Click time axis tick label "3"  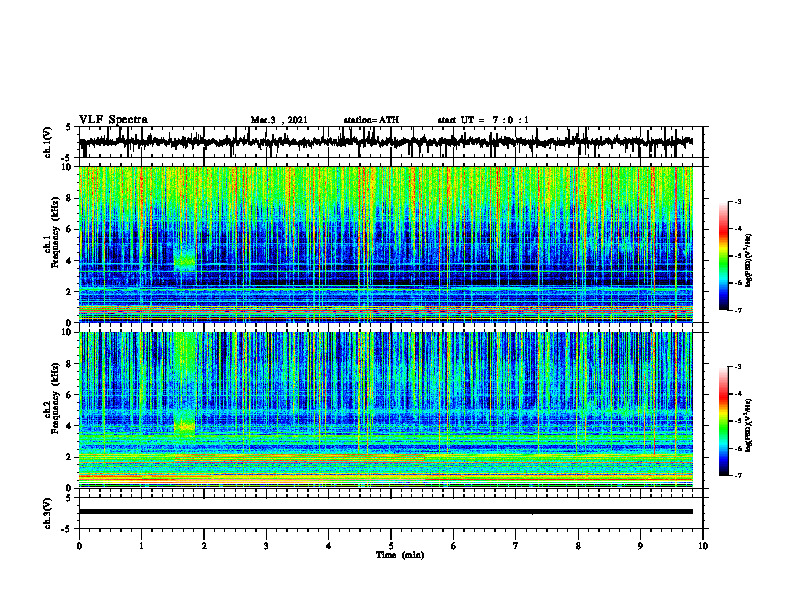266,546
